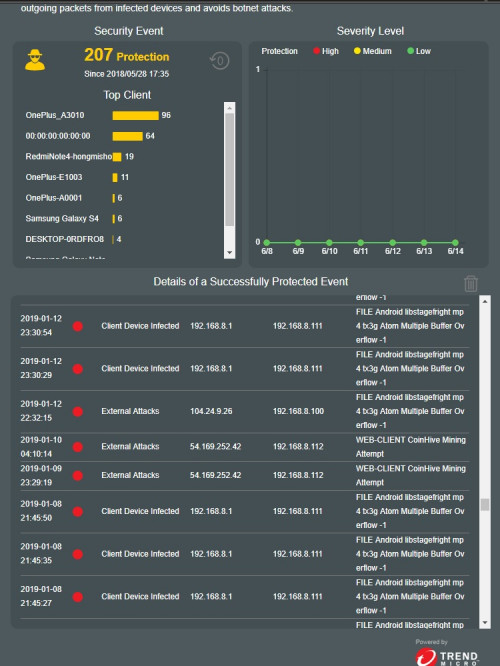500x666 pixels.
Task: Click source IP 104.24.9.26
Action: [211, 412]
